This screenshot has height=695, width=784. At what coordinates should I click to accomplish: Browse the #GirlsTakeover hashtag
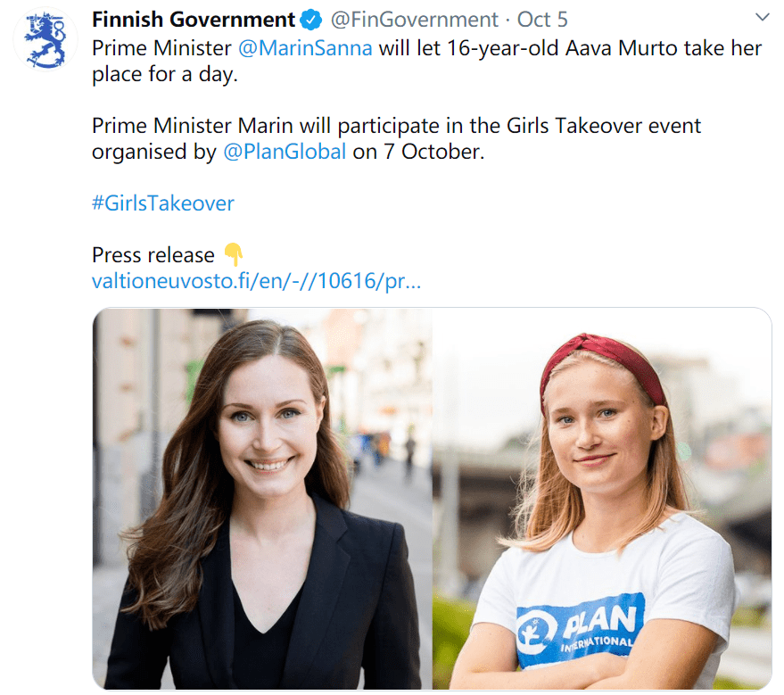pos(163,203)
